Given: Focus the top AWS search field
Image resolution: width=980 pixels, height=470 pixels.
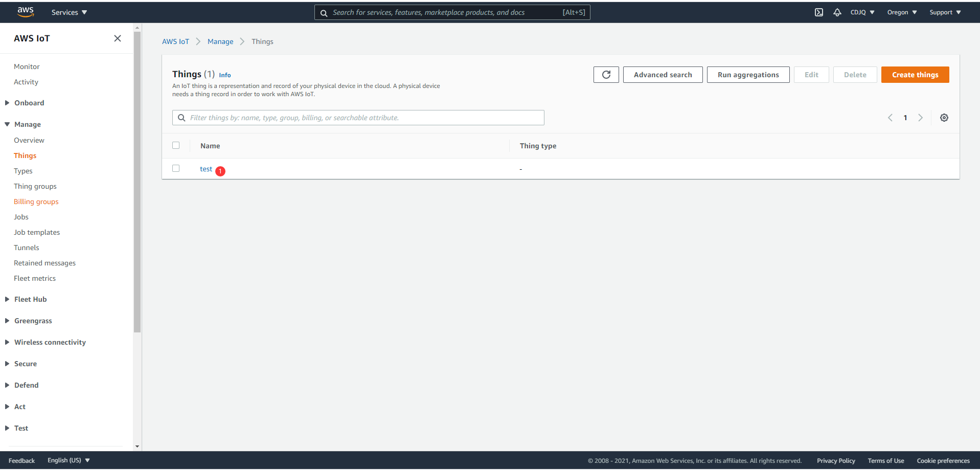Looking at the screenshot, I should coord(452,12).
